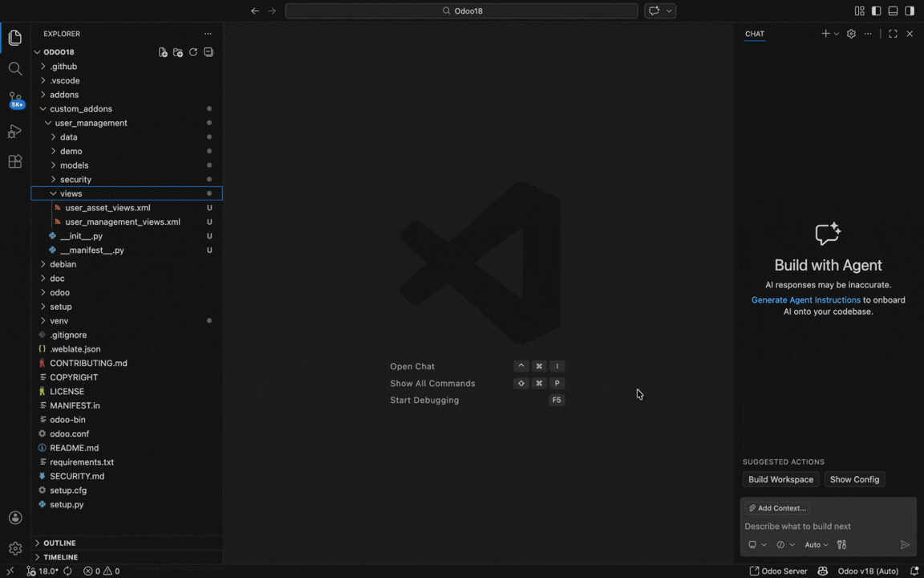Open the session target dropdown in chat input
The width and height of the screenshot is (924, 578).
757,545
